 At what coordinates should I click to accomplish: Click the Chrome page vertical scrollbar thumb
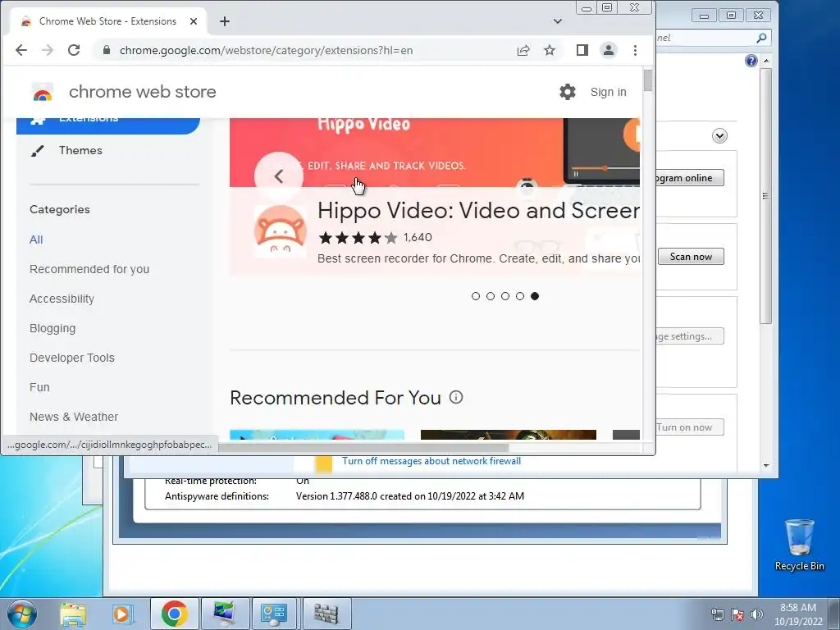coord(648,80)
